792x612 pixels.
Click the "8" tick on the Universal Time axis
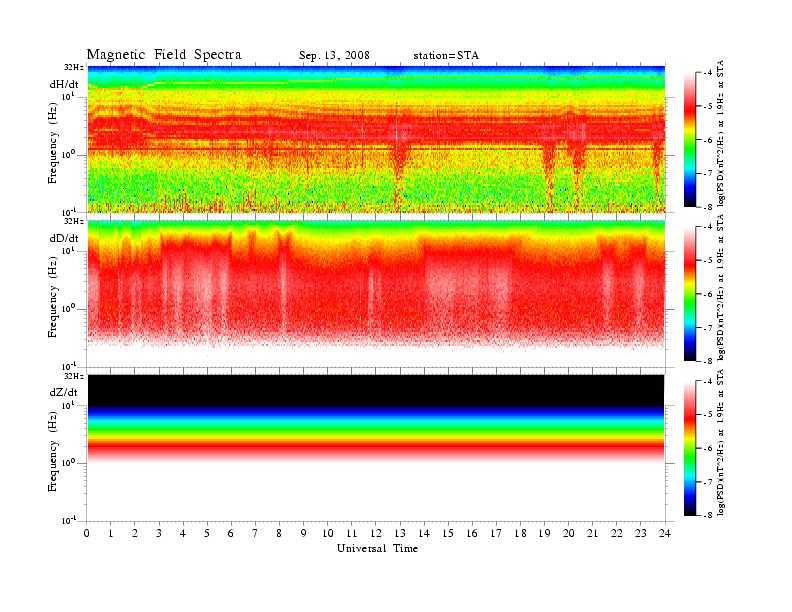pos(279,533)
